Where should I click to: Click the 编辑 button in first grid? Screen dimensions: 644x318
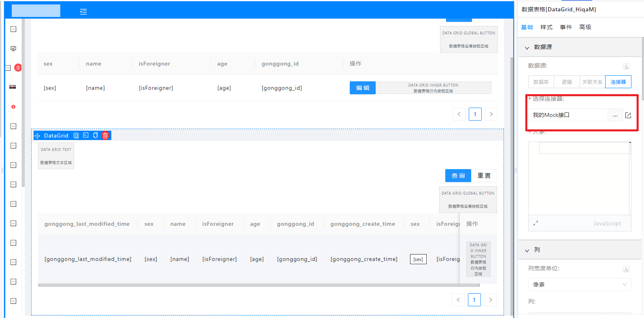pos(362,88)
